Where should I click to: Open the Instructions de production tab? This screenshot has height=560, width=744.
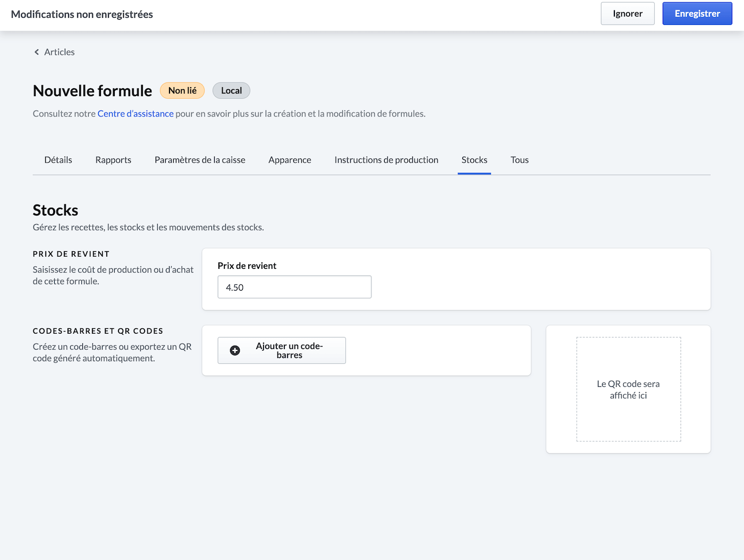386,160
